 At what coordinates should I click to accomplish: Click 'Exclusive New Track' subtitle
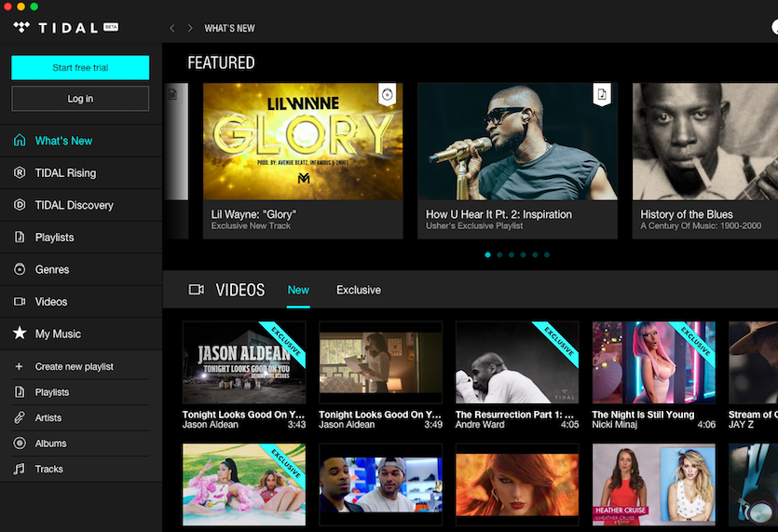[251, 225]
